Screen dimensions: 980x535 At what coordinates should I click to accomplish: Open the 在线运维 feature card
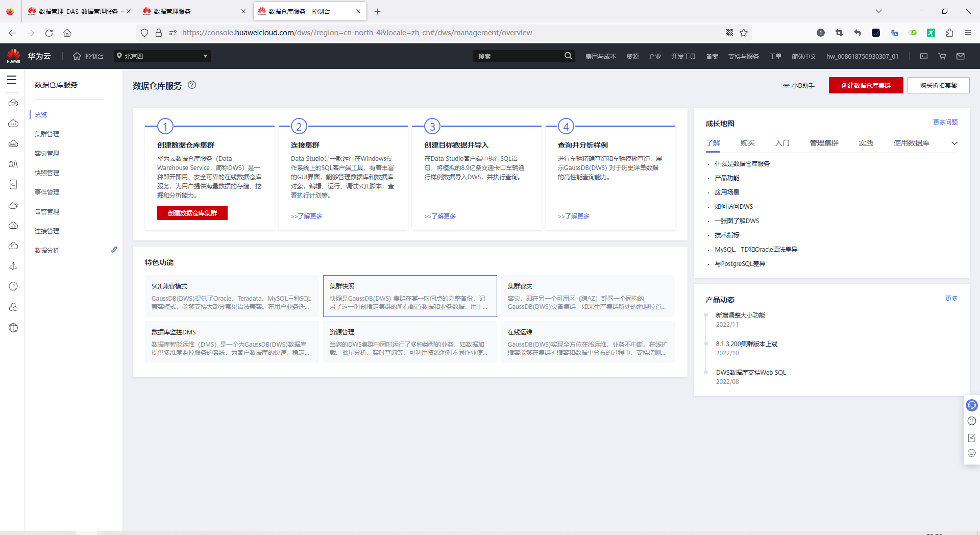tap(588, 342)
